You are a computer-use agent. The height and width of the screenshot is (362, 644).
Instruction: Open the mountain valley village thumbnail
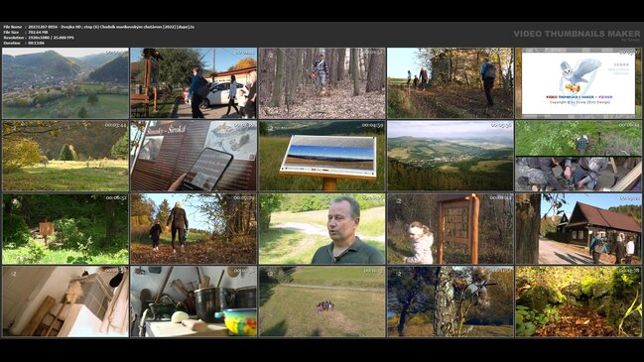tap(65, 83)
